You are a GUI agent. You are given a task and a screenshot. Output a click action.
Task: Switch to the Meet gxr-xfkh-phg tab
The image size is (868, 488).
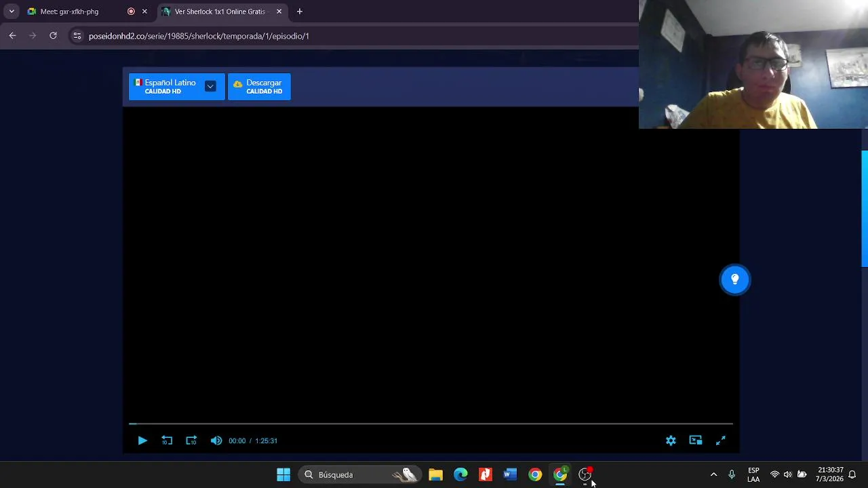point(69,12)
